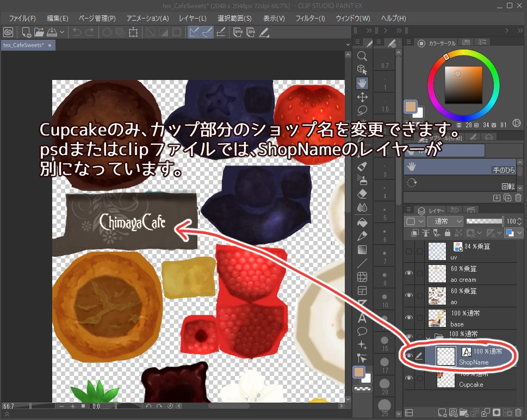The width and height of the screenshot is (527, 420).
Task: Tick the checkbox beside the base layer
Action: tap(420, 317)
